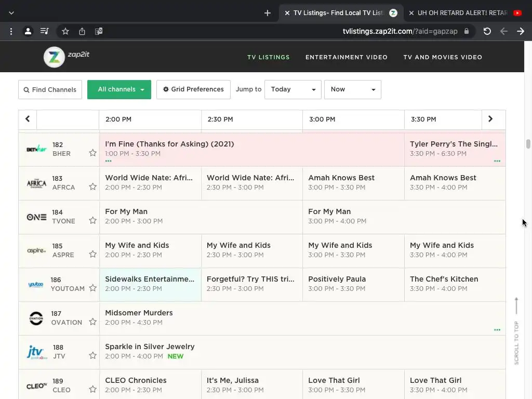
Task: Open the My Wife and Kids 2:00 PM listing
Action: click(150, 250)
